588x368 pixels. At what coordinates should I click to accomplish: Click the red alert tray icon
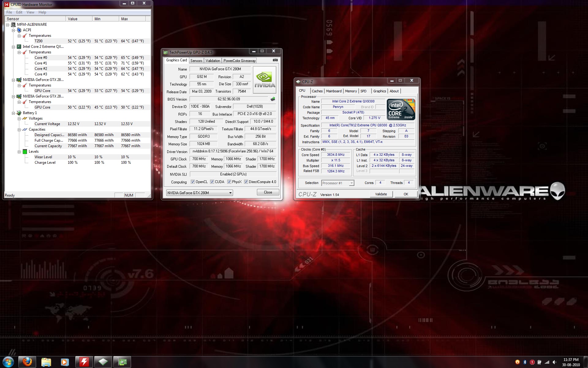(532, 362)
